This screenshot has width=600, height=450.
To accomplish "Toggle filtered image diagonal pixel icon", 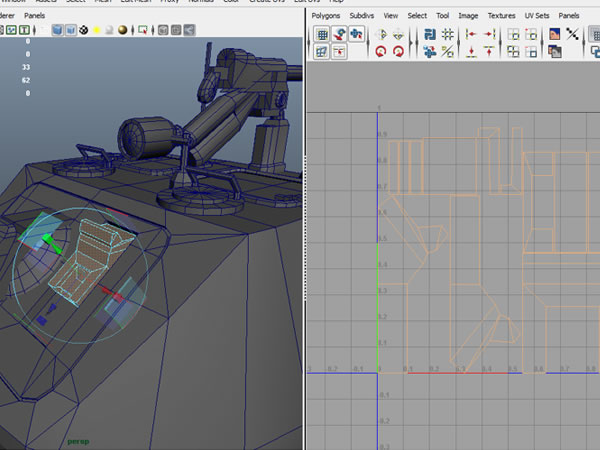I will tap(572, 34).
